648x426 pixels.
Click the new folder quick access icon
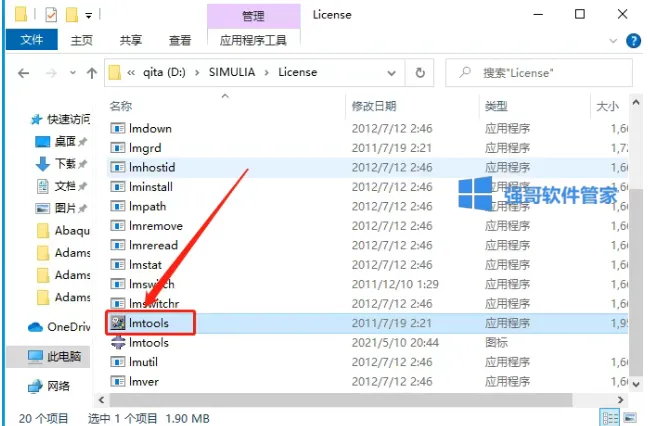(x=72, y=15)
